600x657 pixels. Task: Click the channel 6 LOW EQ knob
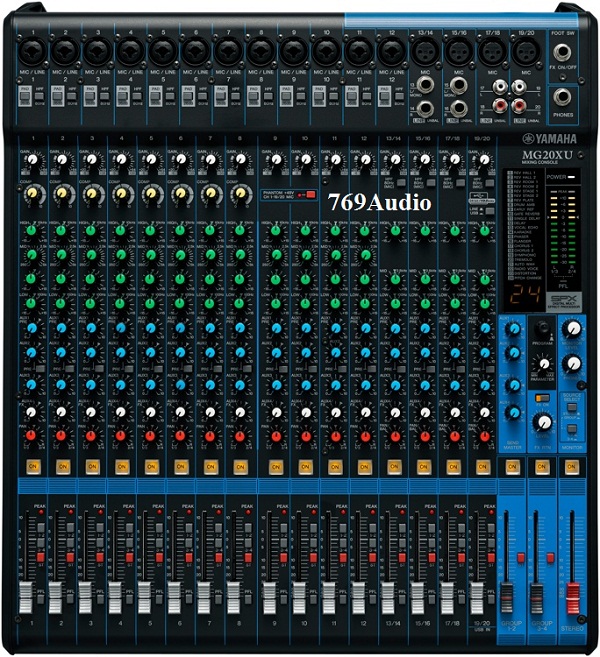(x=180, y=303)
